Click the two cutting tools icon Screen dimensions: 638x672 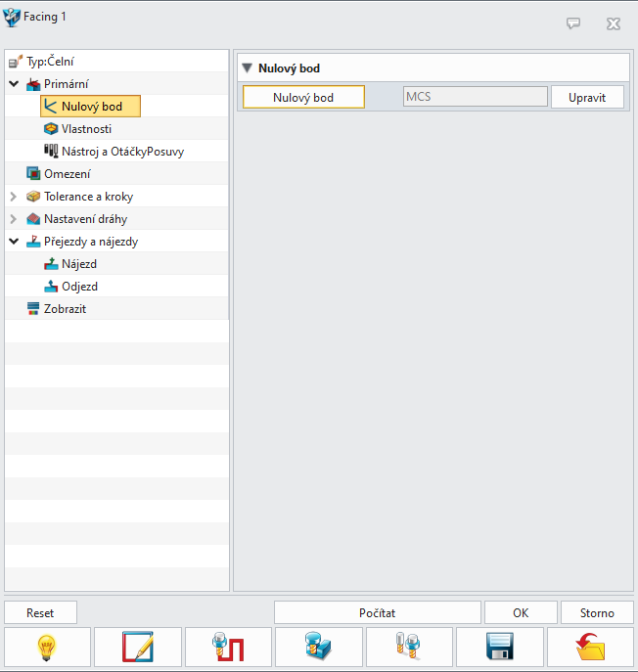408,647
